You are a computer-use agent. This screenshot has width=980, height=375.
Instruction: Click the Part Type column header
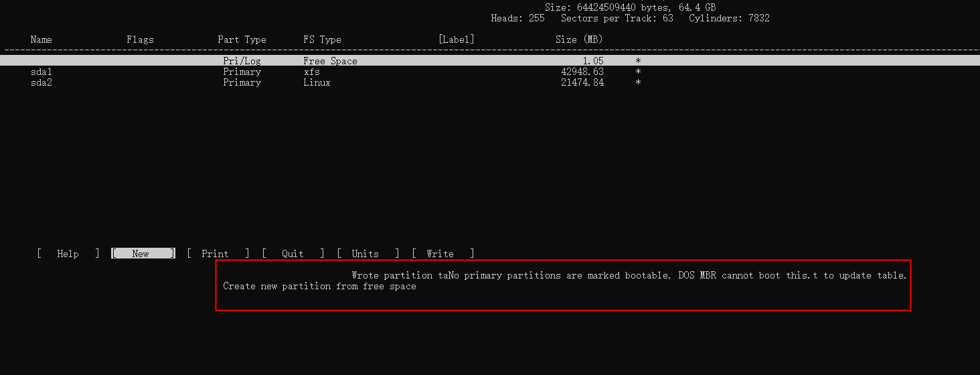click(x=242, y=40)
